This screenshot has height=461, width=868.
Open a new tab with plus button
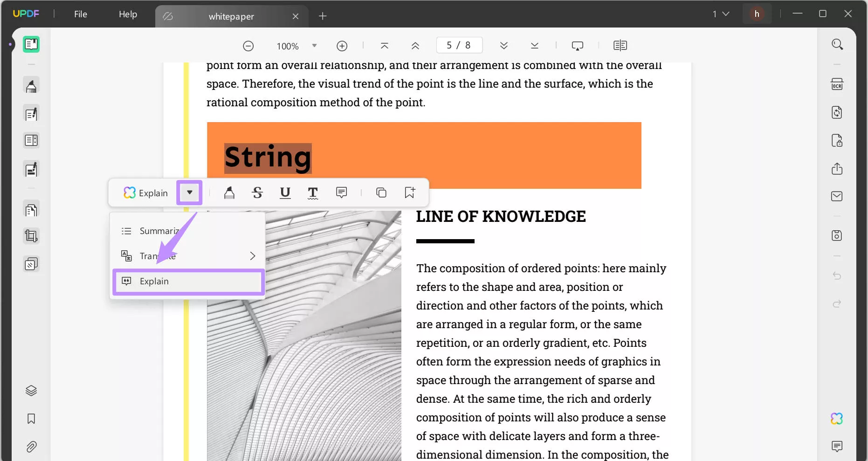(323, 16)
